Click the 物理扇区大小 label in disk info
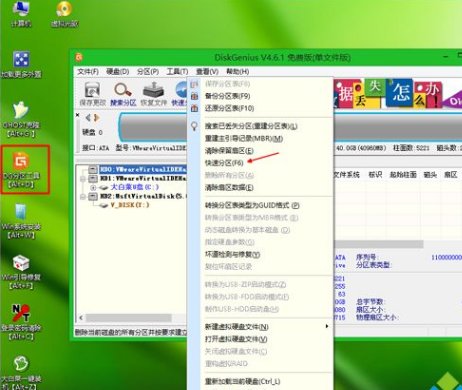 point(377,317)
